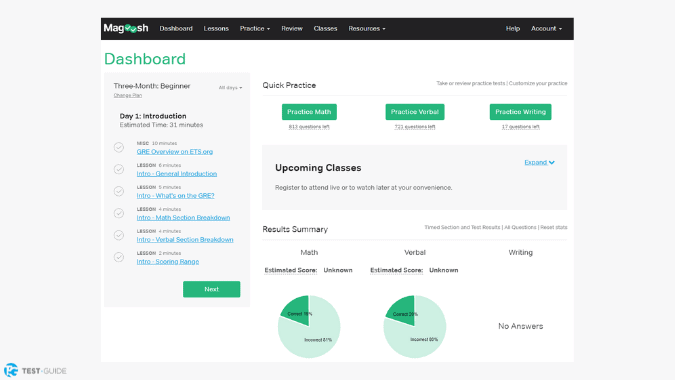
Task: Open the All days filter dropdown
Action: click(230, 87)
